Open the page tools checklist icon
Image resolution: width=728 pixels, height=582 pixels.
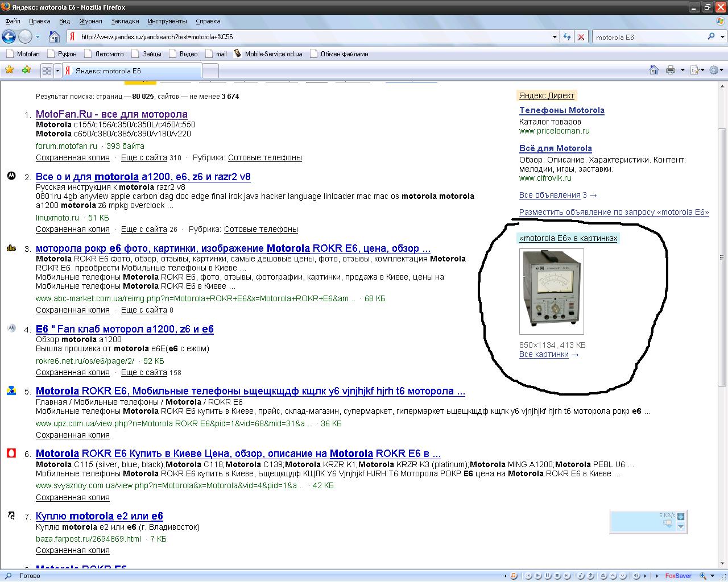(694, 70)
